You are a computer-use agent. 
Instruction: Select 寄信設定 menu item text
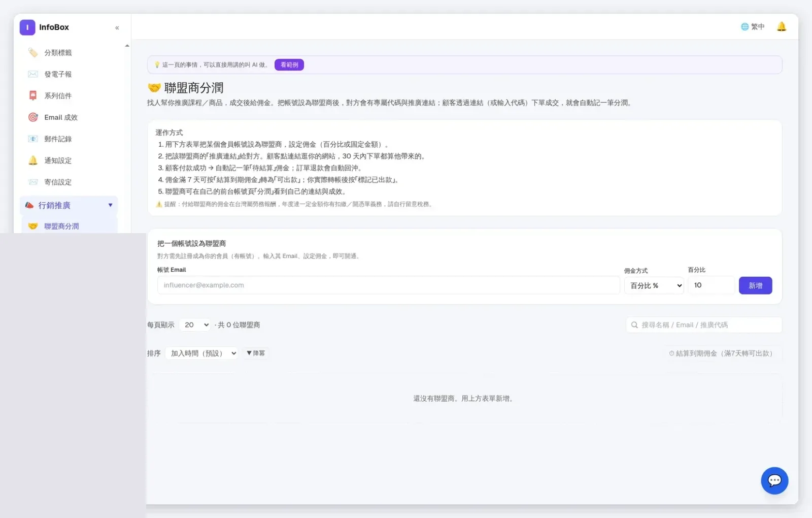pos(58,182)
